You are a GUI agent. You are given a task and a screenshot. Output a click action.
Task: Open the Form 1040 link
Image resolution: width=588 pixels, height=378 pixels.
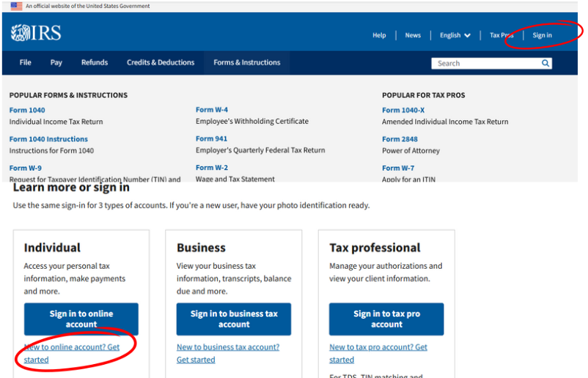click(x=27, y=110)
